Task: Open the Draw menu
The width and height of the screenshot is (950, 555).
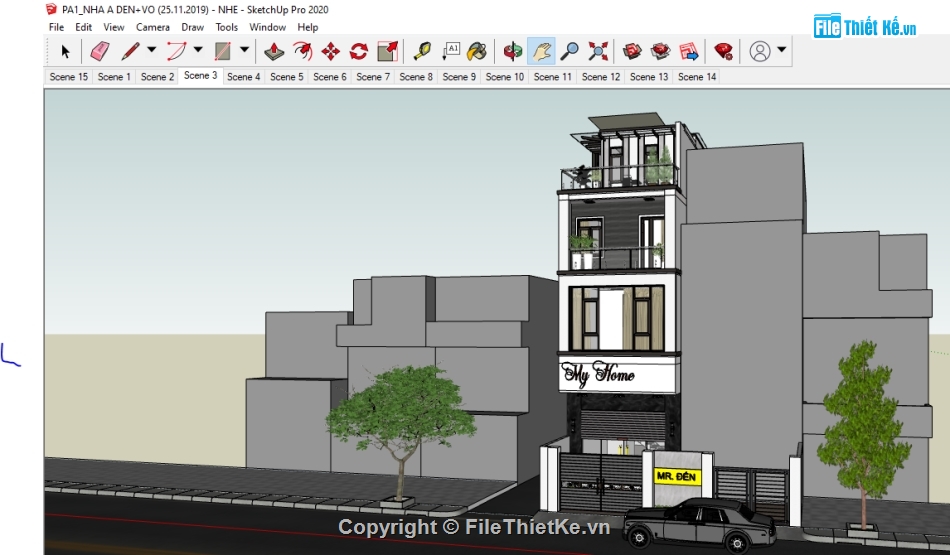Action: point(193,27)
